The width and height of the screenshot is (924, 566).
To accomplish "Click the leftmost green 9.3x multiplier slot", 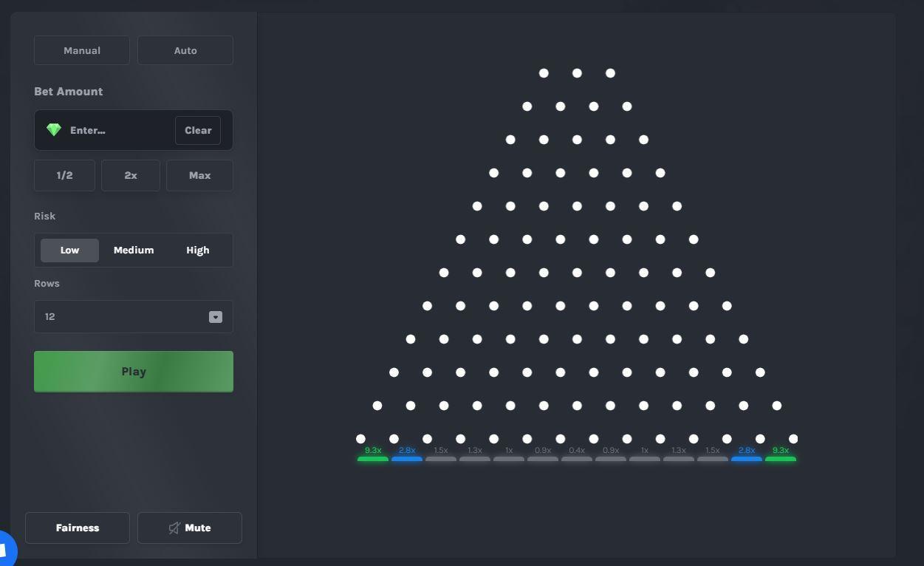I will [x=373, y=454].
